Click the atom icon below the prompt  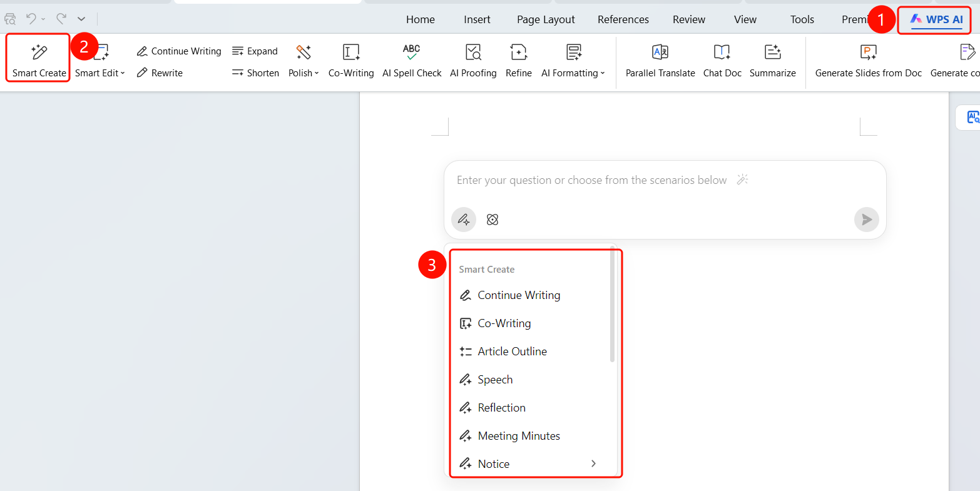(x=493, y=220)
